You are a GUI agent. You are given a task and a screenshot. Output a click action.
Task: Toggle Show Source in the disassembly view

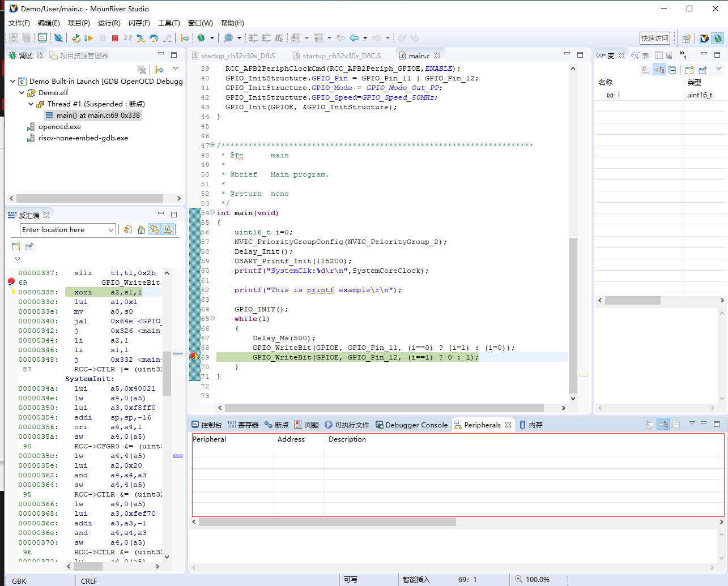(x=168, y=229)
